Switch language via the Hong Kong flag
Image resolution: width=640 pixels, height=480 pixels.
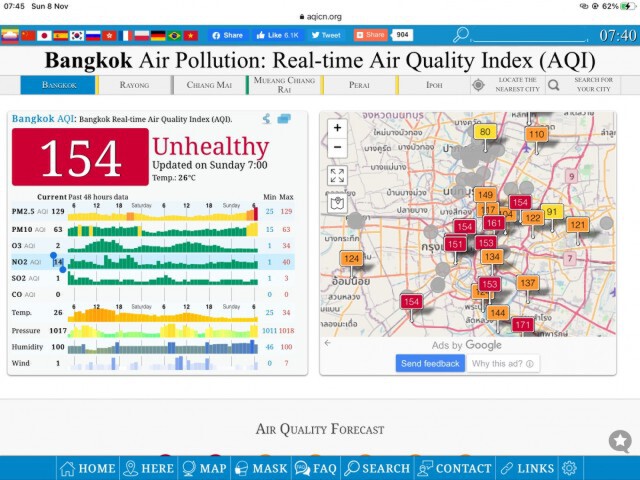pos(109,36)
